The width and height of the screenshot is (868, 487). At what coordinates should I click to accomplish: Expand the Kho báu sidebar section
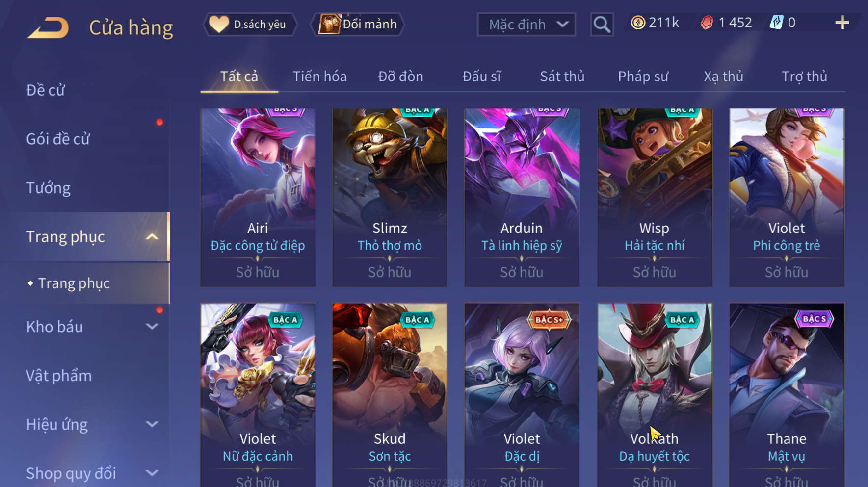[x=152, y=327]
